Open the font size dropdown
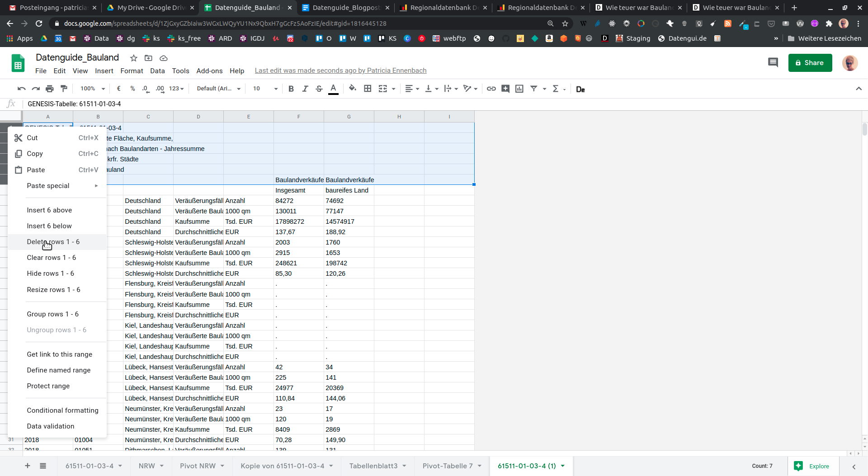Viewport: 868px width, 476px height. pyautogui.click(x=265, y=89)
